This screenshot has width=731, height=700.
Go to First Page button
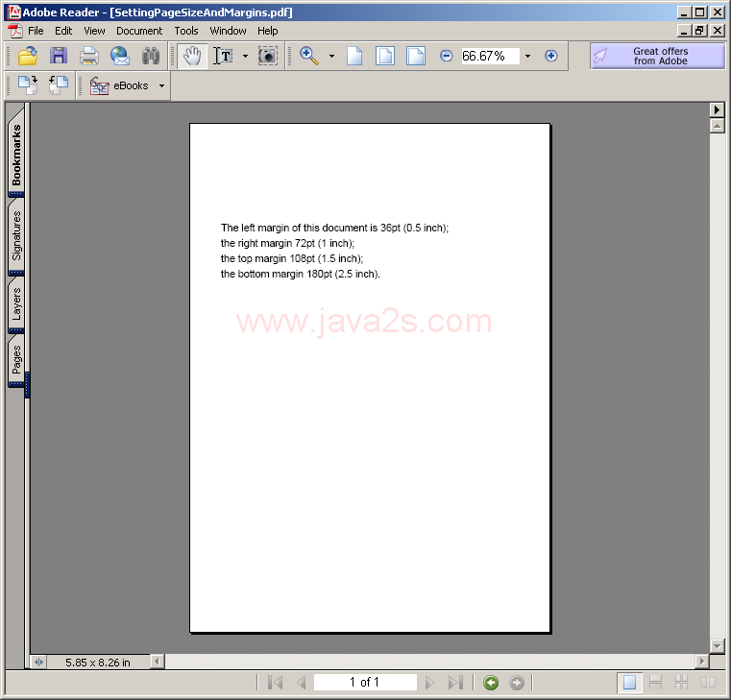coord(276,683)
